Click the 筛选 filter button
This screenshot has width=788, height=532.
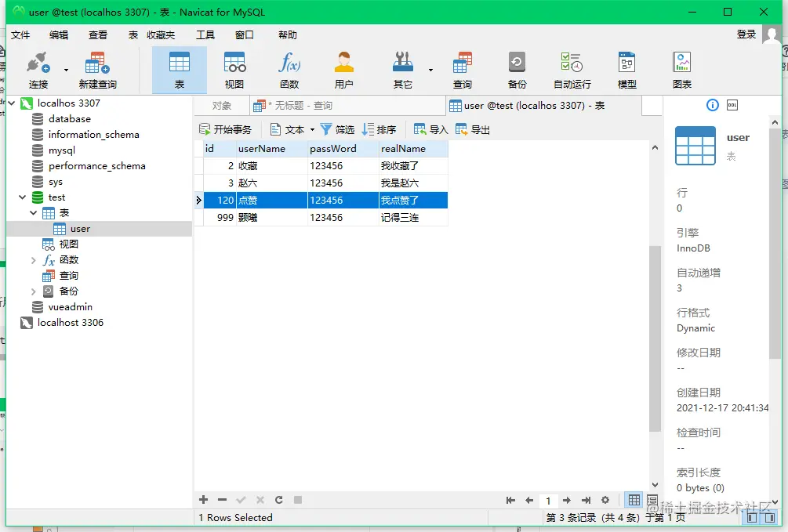337,129
